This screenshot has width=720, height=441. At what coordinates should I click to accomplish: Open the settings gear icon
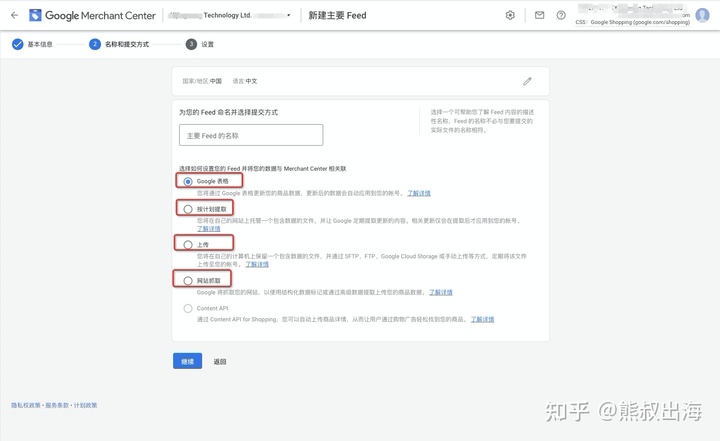point(510,15)
